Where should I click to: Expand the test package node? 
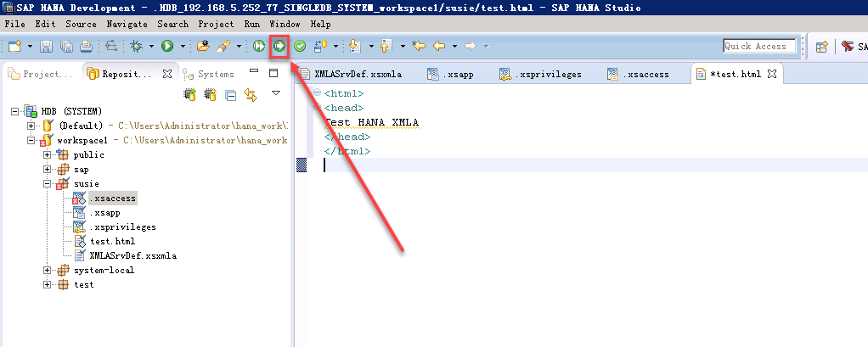pyautogui.click(x=47, y=284)
